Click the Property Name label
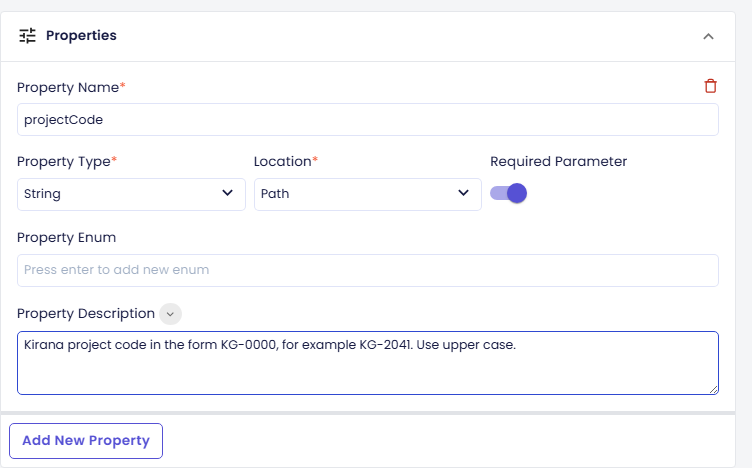Screen dimensions: 752x468 click(x=71, y=87)
